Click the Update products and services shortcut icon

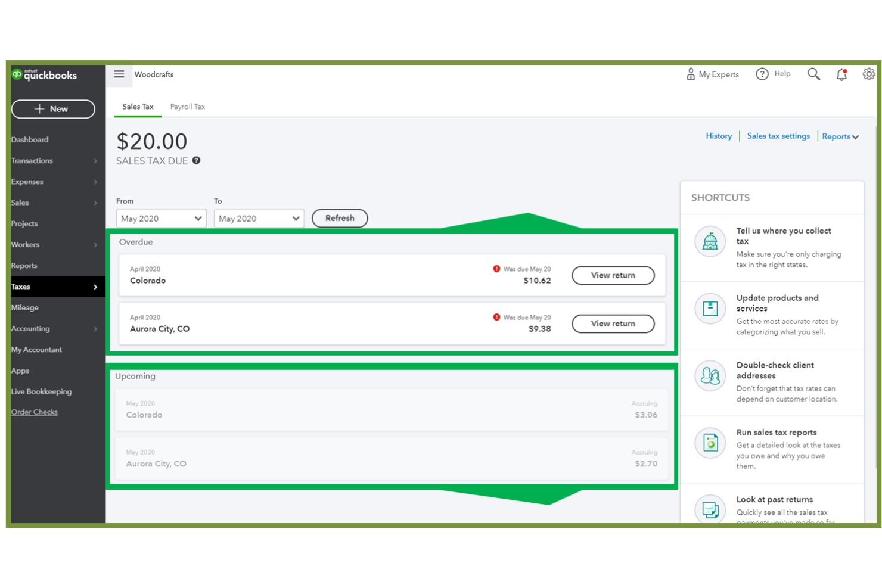710,308
